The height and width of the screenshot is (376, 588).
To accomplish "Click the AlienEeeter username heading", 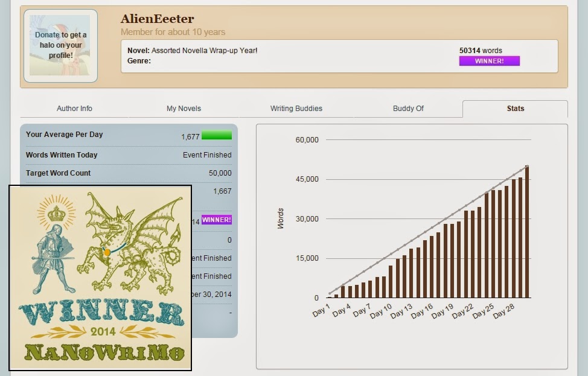I will click(x=157, y=18).
